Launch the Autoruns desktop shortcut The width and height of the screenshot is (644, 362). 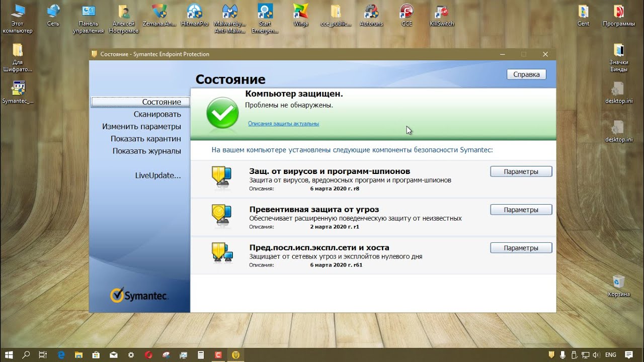click(371, 15)
